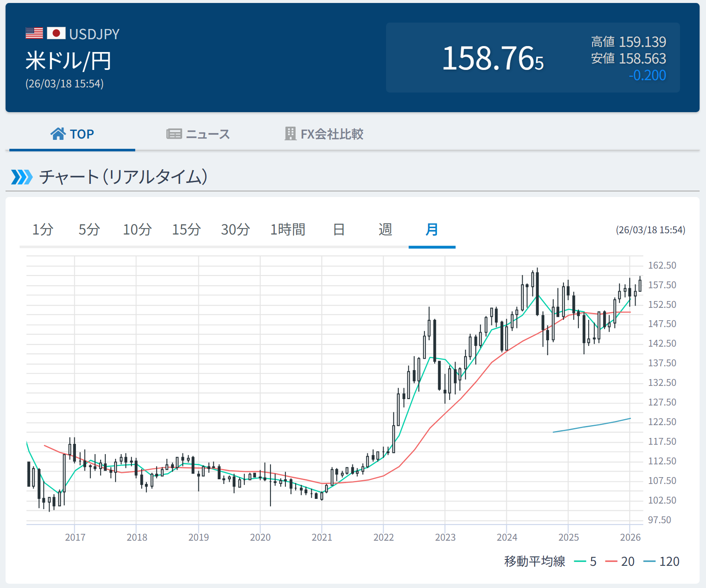The height and width of the screenshot is (588, 706).
Task: Click the blue triple-chevron chart heading icon
Action: point(22,177)
